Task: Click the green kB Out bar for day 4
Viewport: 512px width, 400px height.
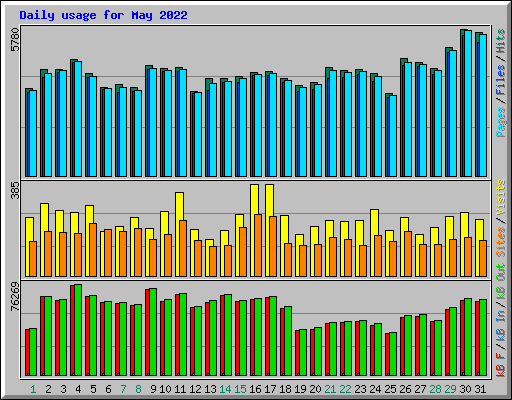Action: tap(78, 330)
